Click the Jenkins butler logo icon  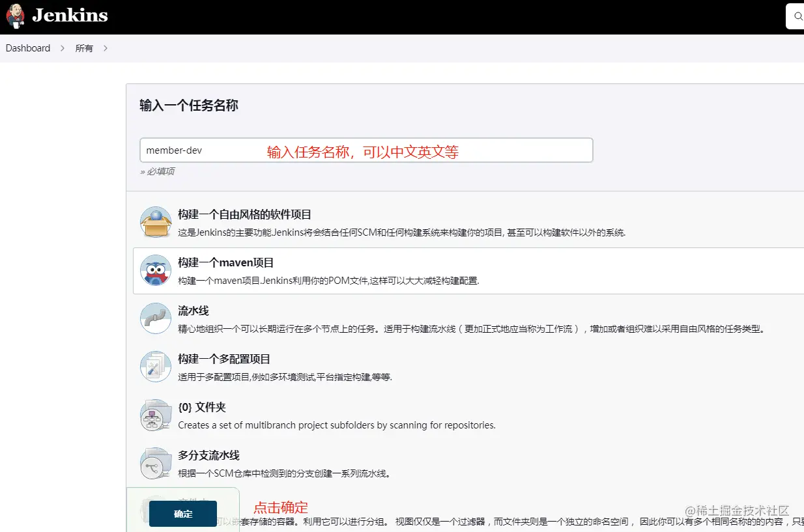tap(16, 16)
